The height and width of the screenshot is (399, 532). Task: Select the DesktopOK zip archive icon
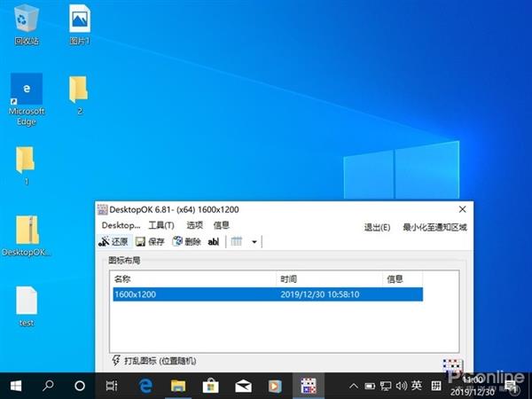tap(27, 236)
